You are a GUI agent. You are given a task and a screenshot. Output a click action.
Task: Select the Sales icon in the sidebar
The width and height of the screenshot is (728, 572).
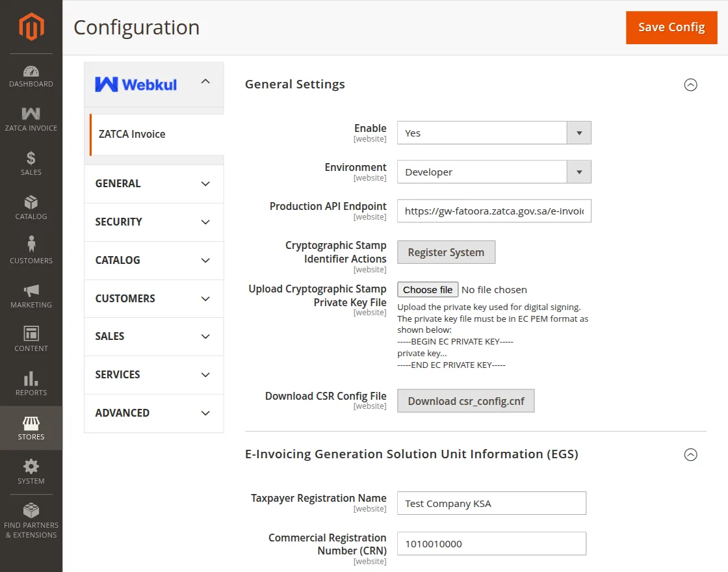[31, 162]
